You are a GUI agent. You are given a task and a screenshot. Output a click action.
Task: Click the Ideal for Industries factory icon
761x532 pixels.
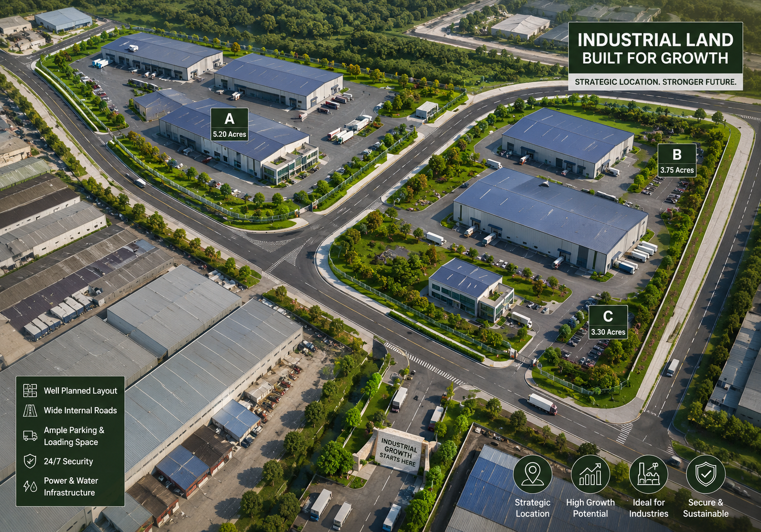tap(648, 474)
